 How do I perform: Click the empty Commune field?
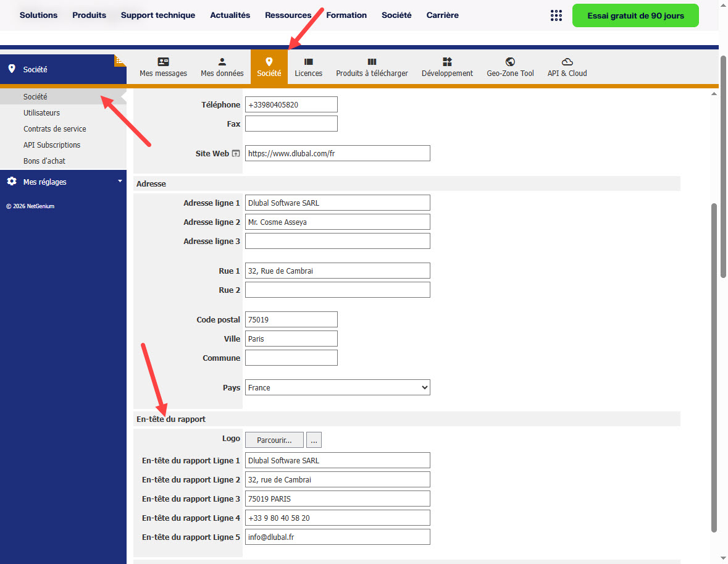pos(291,358)
